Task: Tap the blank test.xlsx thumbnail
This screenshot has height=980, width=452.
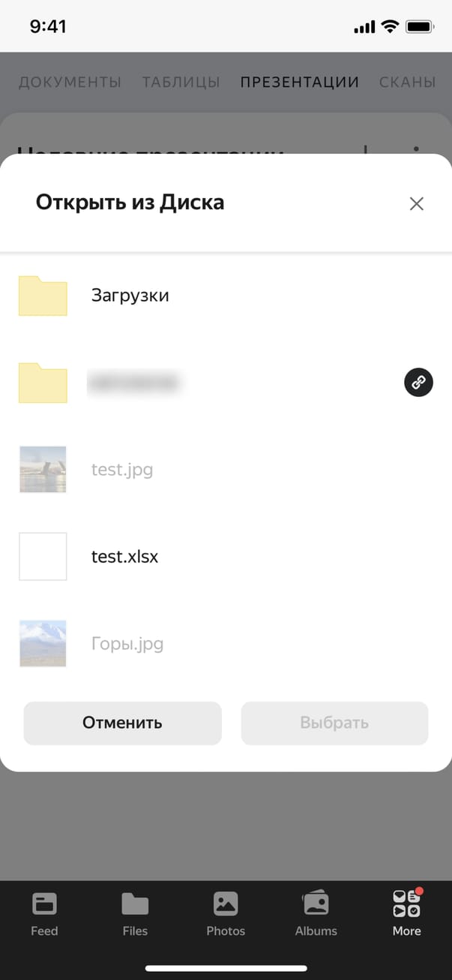Action: pyautogui.click(x=43, y=557)
